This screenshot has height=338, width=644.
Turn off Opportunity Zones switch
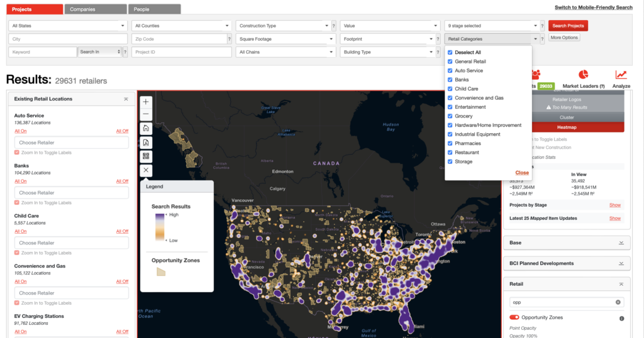pos(514,317)
